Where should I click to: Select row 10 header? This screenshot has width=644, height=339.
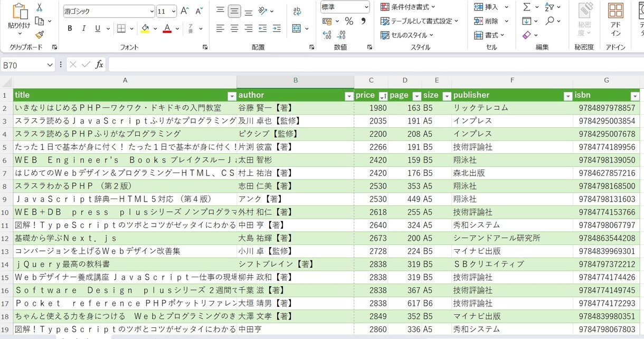5,212
